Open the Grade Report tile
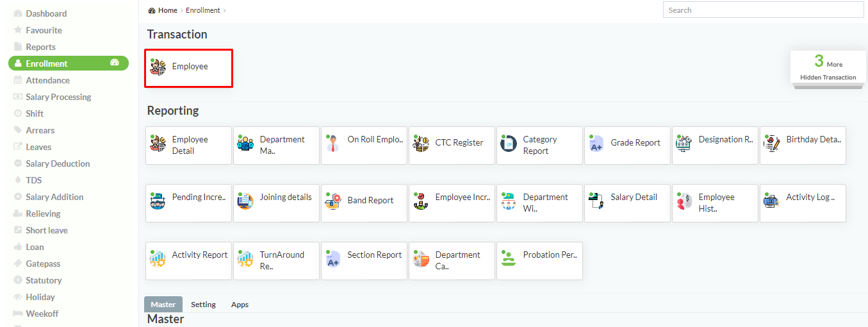The width and height of the screenshot is (868, 327). 627,146
